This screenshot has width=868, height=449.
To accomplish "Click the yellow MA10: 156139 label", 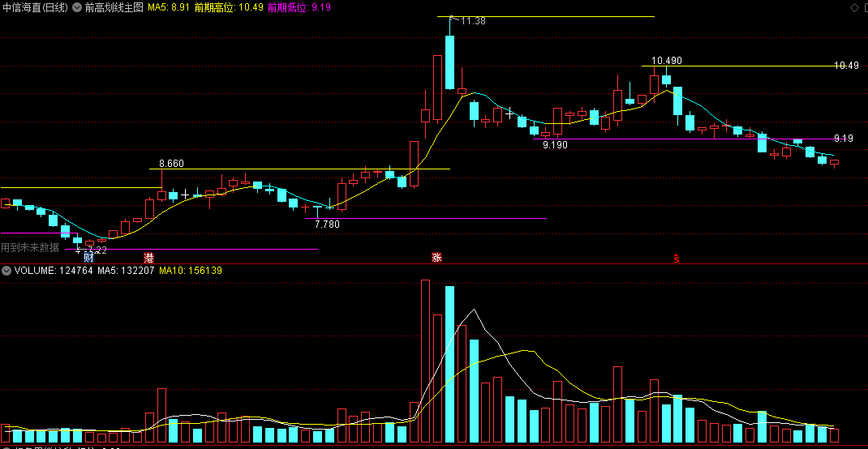I will pos(191,271).
